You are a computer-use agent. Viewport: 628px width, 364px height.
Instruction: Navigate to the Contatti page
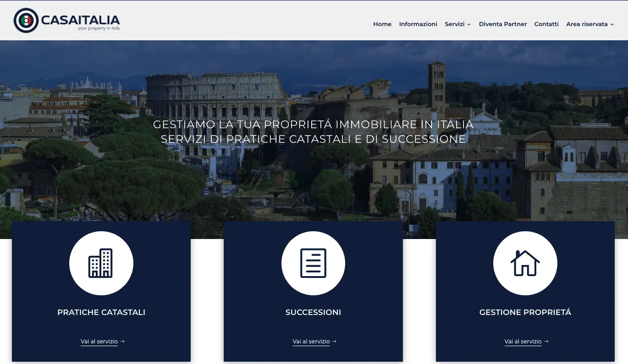pyautogui.click(x=546, y=24)
